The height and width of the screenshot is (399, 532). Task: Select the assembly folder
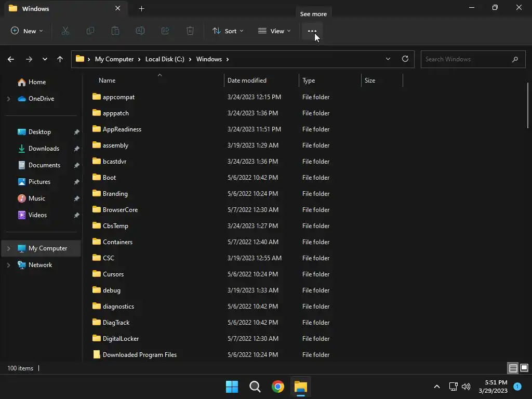click(x=115, y=145)
